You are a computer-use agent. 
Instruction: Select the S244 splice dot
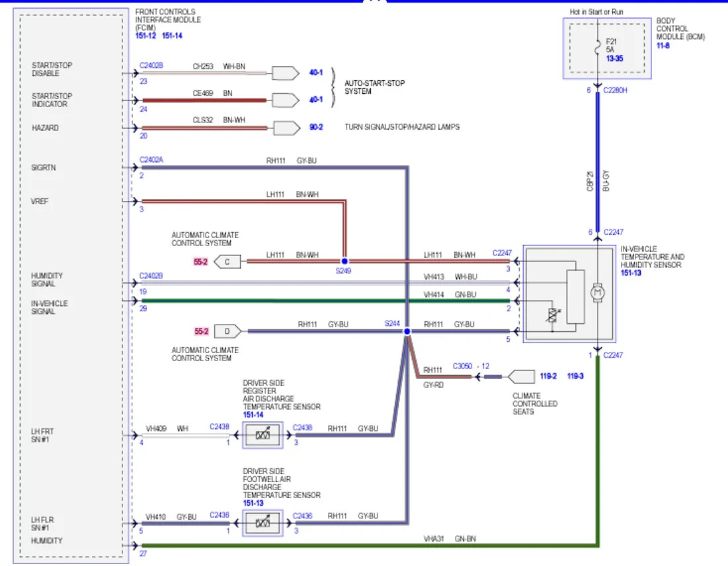tap(407, 331)
